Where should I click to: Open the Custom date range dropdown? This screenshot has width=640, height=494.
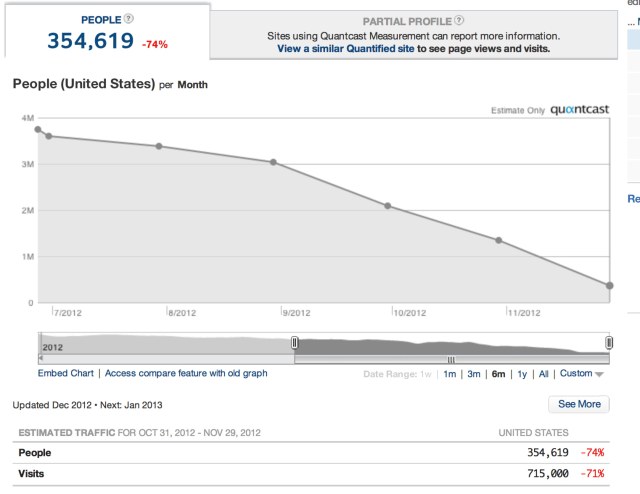click(x=582, y=374)
